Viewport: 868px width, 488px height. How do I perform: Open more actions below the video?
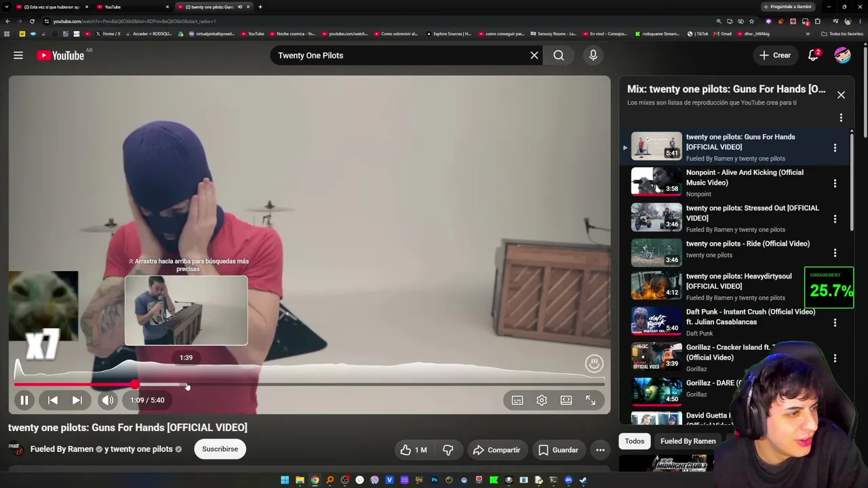pyautogui.click(x=600, y=450)
